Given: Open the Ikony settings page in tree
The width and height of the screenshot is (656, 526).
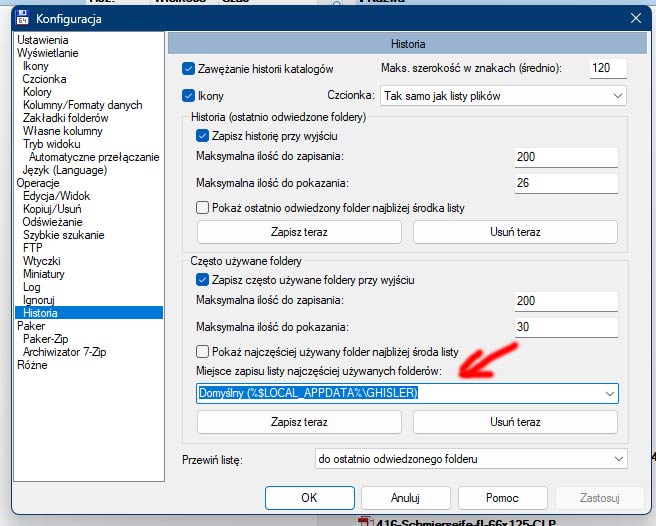Looking at the screenshot, I should [36, 66].
